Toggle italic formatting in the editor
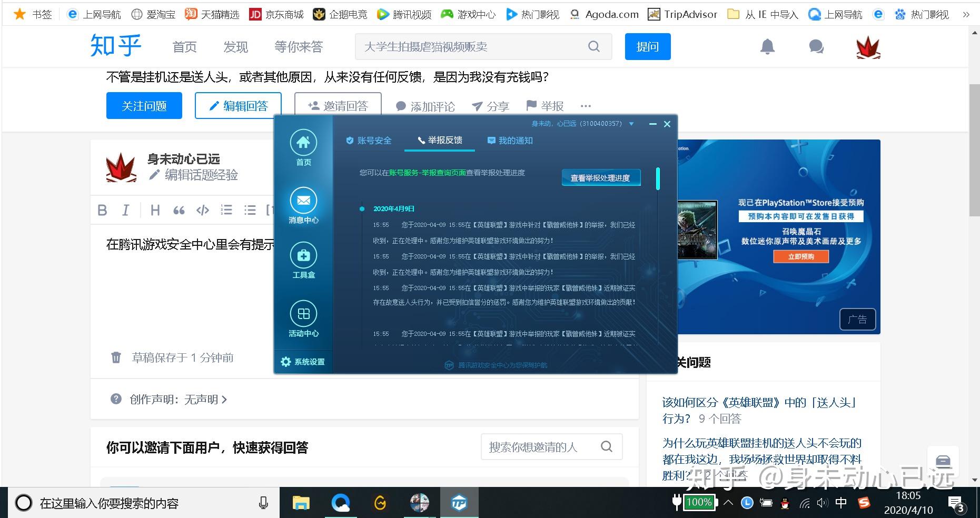 (x=125, y=210)
